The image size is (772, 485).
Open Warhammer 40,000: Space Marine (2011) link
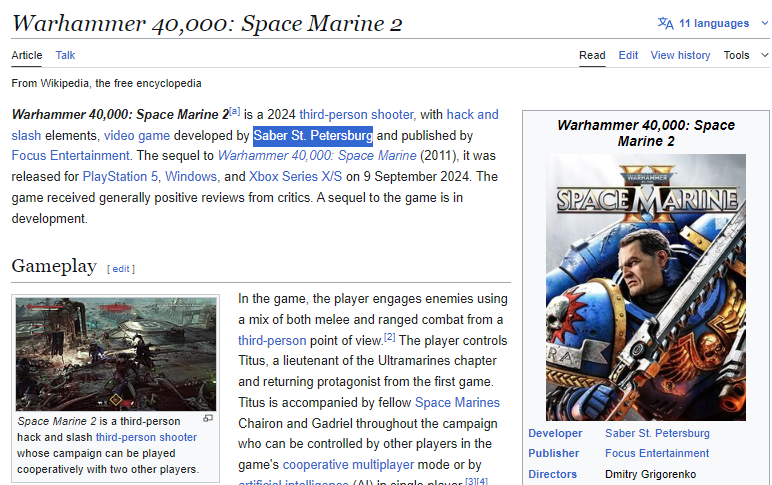[x=317, y=156]
